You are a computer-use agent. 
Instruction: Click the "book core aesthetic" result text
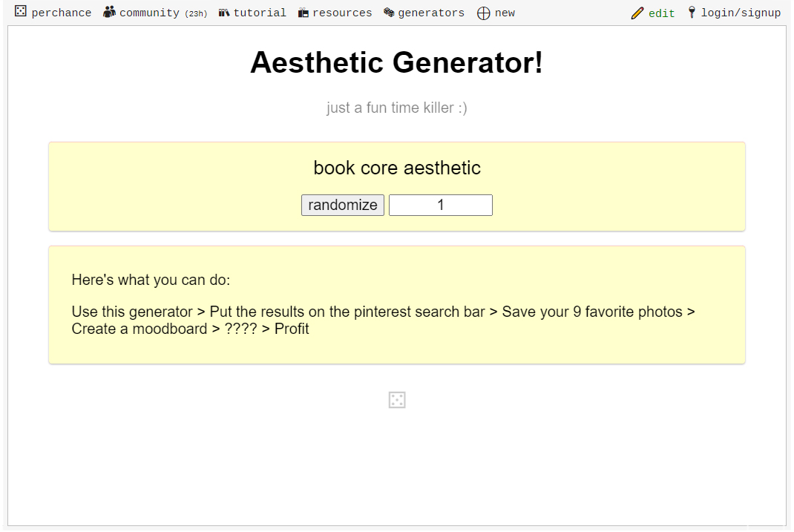point(397,168)
